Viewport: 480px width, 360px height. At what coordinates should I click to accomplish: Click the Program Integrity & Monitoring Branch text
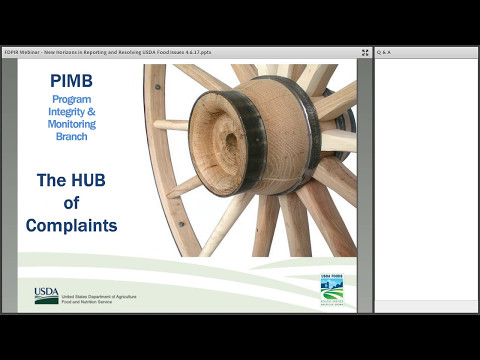pyautogui.click(x=72, y=118)
